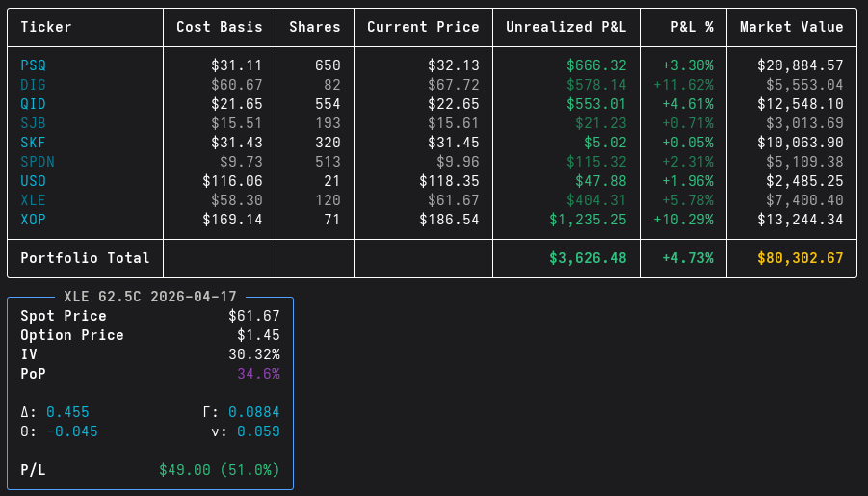Click the QID ticker row label

[33, 104]
